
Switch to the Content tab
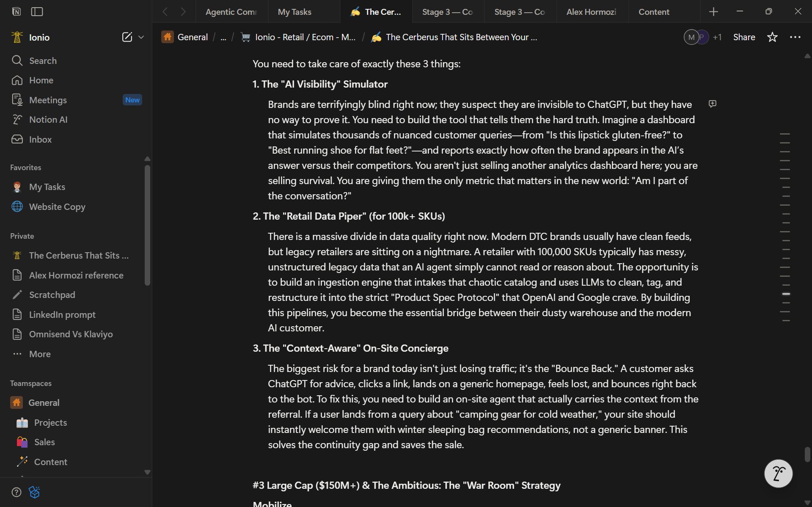tap(664, 12)
